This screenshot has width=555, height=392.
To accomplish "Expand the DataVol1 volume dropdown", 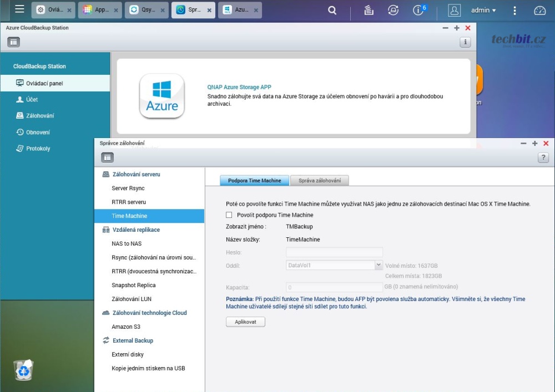I will pyautogui.click(x=378, y=266).
